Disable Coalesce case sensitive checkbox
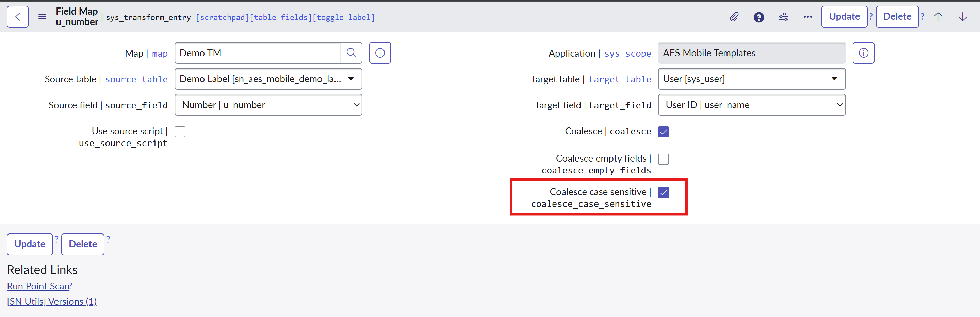 point(664,192)
